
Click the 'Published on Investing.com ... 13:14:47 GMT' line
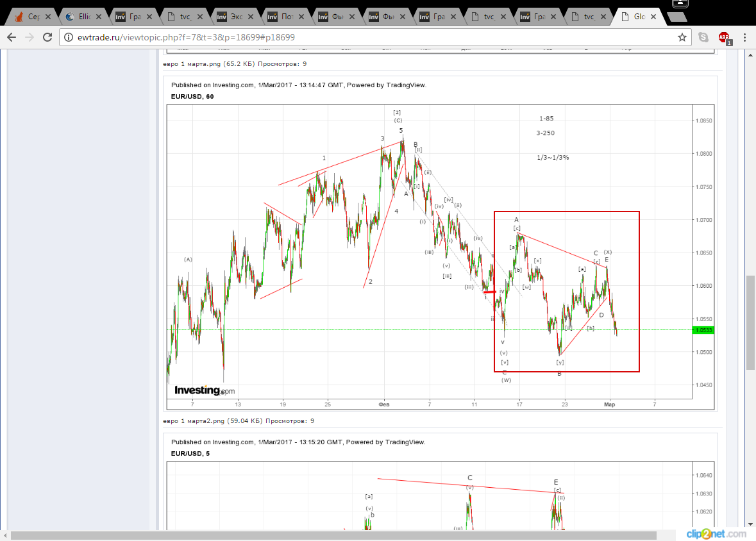[299, 85]
